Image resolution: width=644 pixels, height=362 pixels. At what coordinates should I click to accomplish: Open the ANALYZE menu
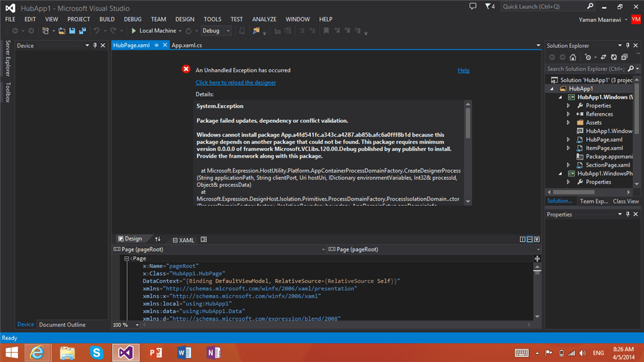(264, 20)
